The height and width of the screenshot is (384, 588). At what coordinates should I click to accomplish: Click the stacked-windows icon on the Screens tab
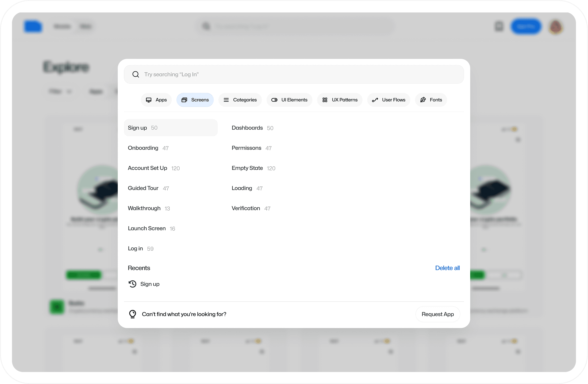click(x=184, y=100)
